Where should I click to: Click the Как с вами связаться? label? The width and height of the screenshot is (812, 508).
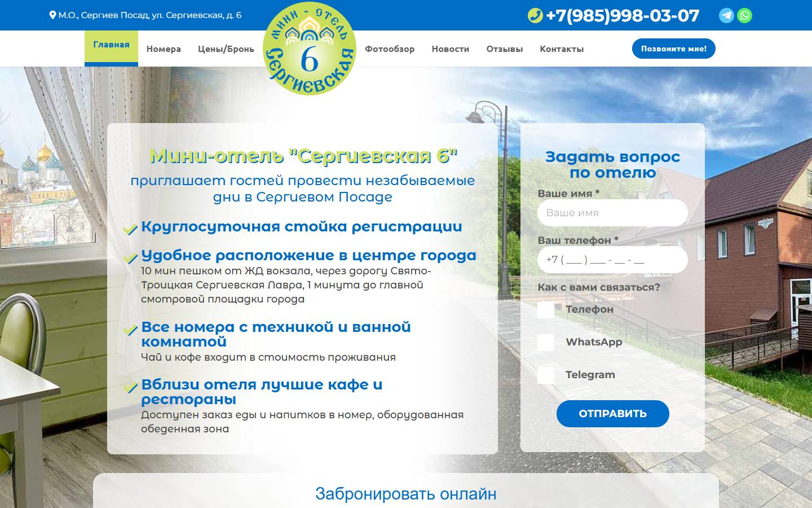pos(599,287)
